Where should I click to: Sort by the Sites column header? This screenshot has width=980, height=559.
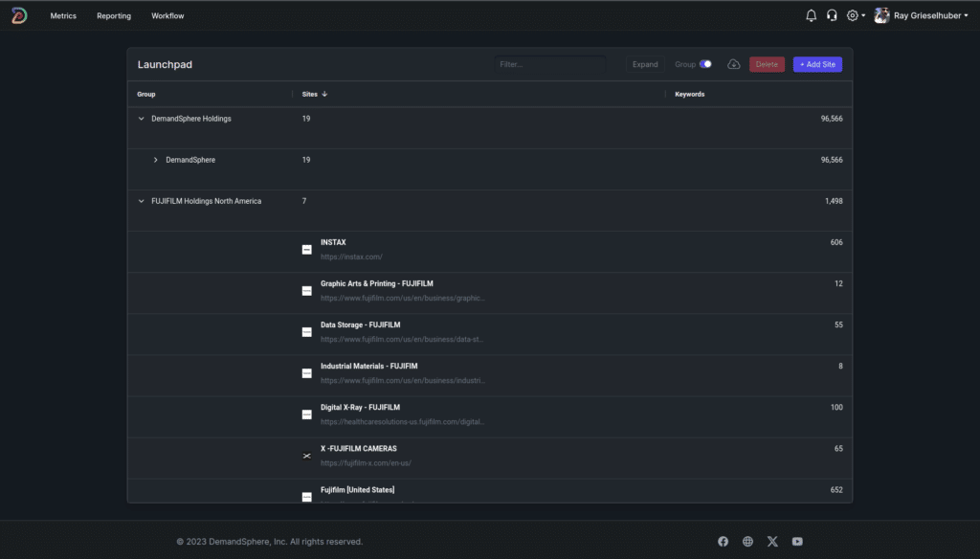tap(309, 94)
